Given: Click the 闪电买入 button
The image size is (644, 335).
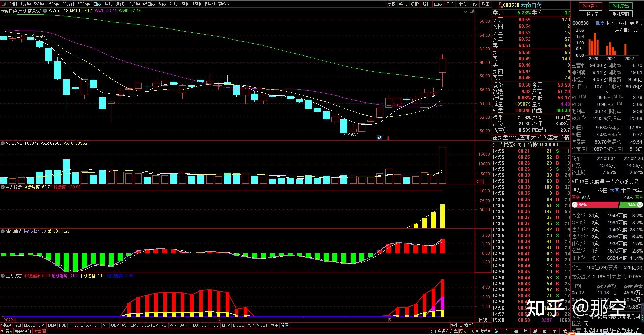Looking at the screenshot, I should coord(590,6).
